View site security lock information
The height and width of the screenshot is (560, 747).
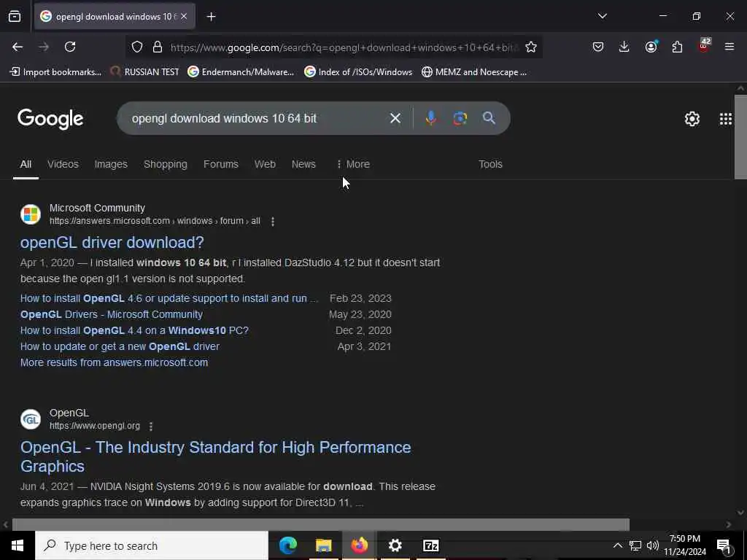click(x=158, y=47)
